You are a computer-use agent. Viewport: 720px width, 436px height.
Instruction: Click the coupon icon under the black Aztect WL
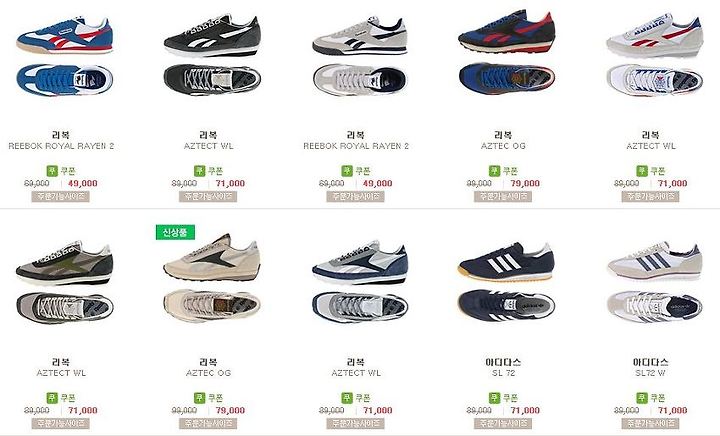click(x=199, y=171)
